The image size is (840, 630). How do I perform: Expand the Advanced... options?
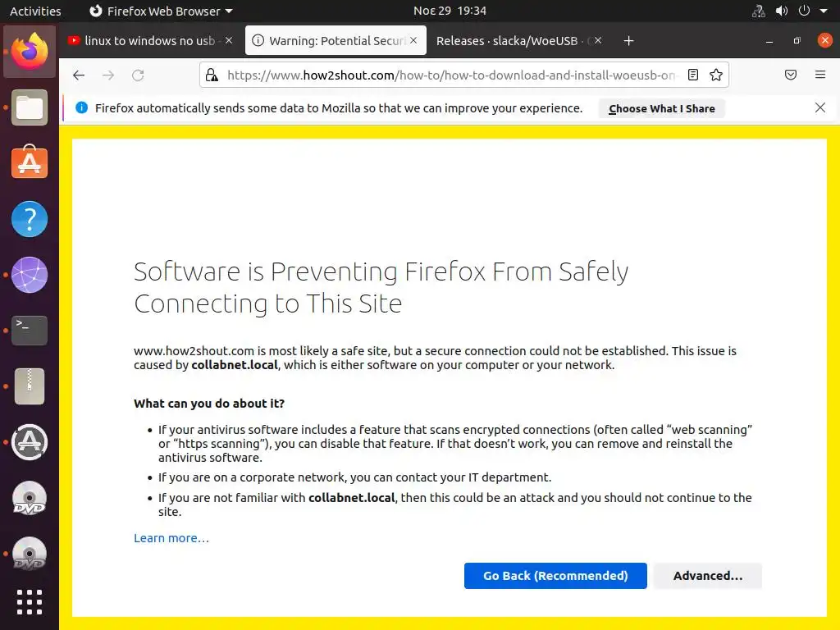(707, 576)
